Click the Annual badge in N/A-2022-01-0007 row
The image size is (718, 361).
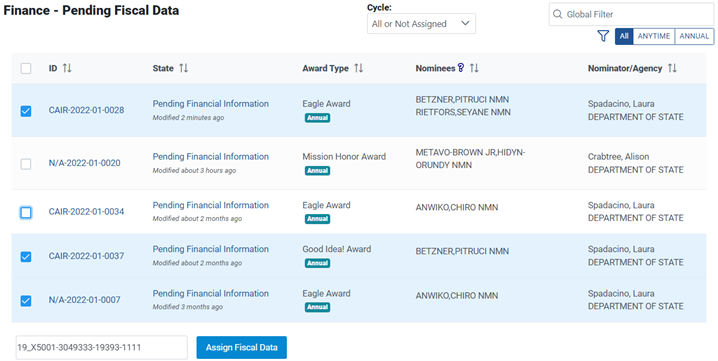[x=317, y=307]
